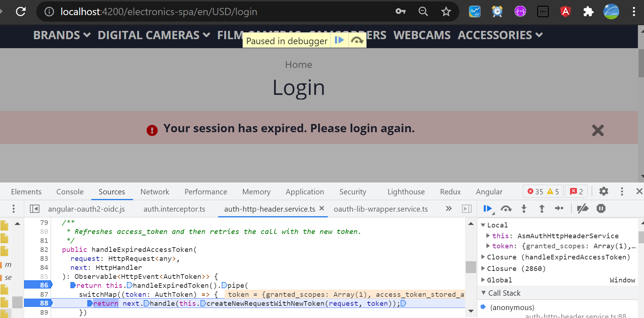Step over next function call in the debugger toolbar

506,208
